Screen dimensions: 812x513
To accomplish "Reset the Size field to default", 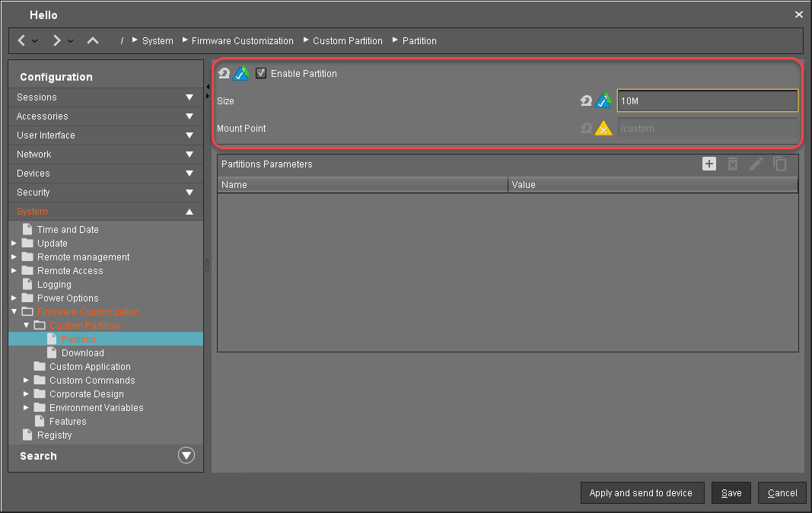I will [585, 100].
